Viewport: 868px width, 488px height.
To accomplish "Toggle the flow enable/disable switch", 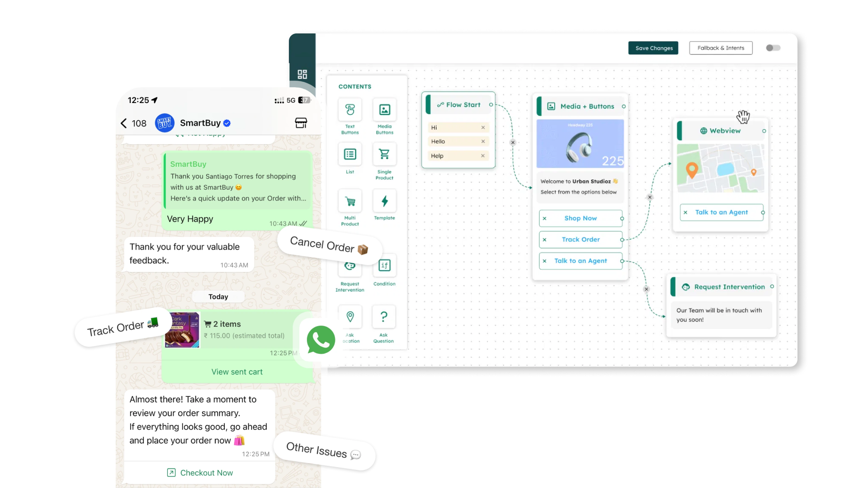I will pos(773,47).
